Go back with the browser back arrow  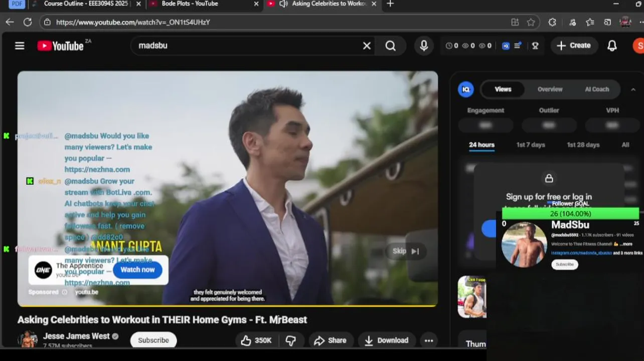point(10,22)
